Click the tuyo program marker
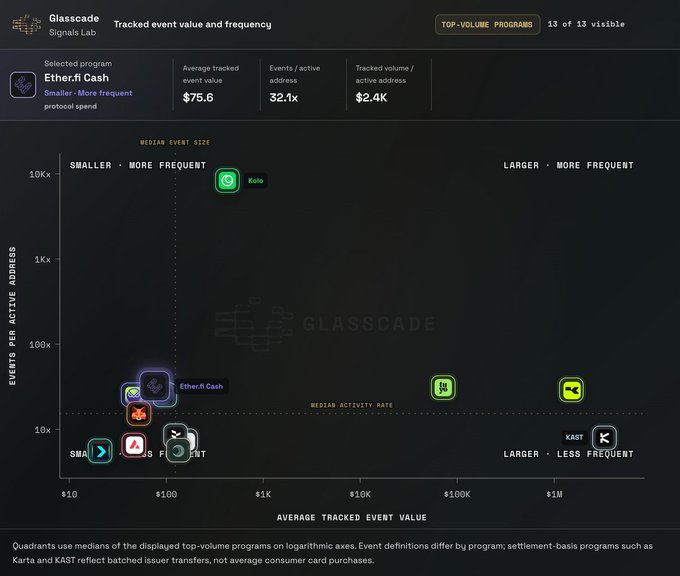Viewport: 680px width, 576px height. click(443, 387)
